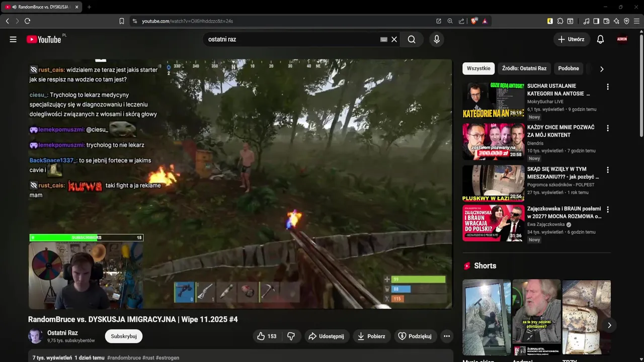Open the Brave Shields lion icon
Image resolution: width=644 pixels, height=362 pixels.
point(474,21)
